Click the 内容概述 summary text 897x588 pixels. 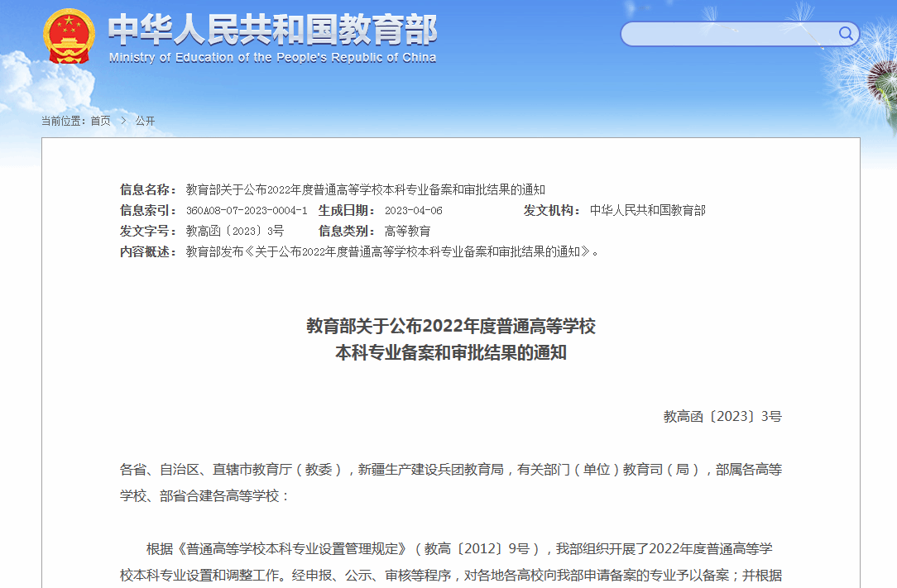391,252
